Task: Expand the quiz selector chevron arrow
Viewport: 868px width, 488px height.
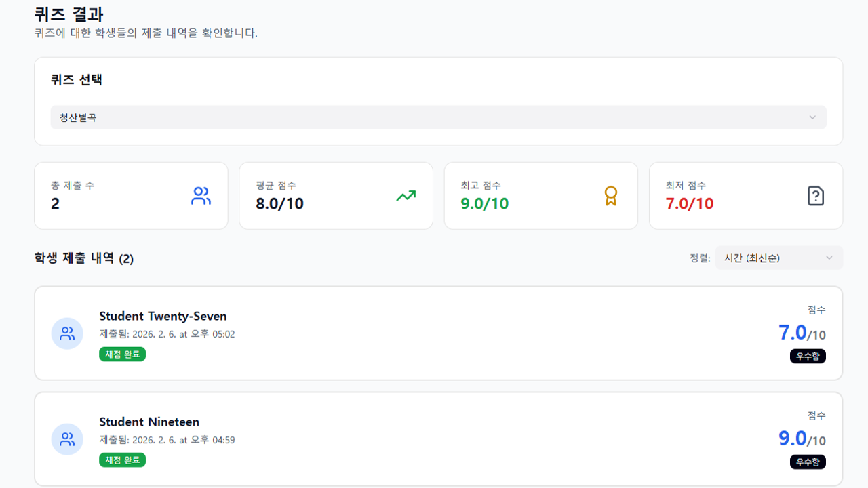Action: coord(812,117)
